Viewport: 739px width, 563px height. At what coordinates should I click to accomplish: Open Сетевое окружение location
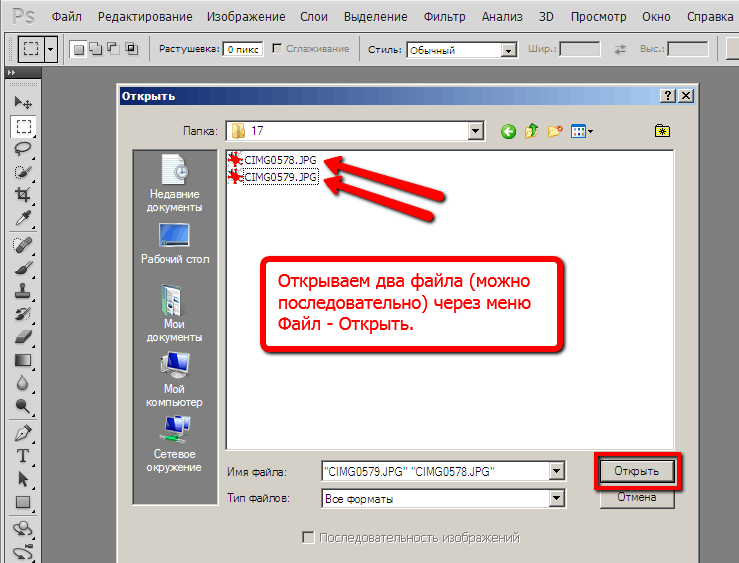coord(174,444)
